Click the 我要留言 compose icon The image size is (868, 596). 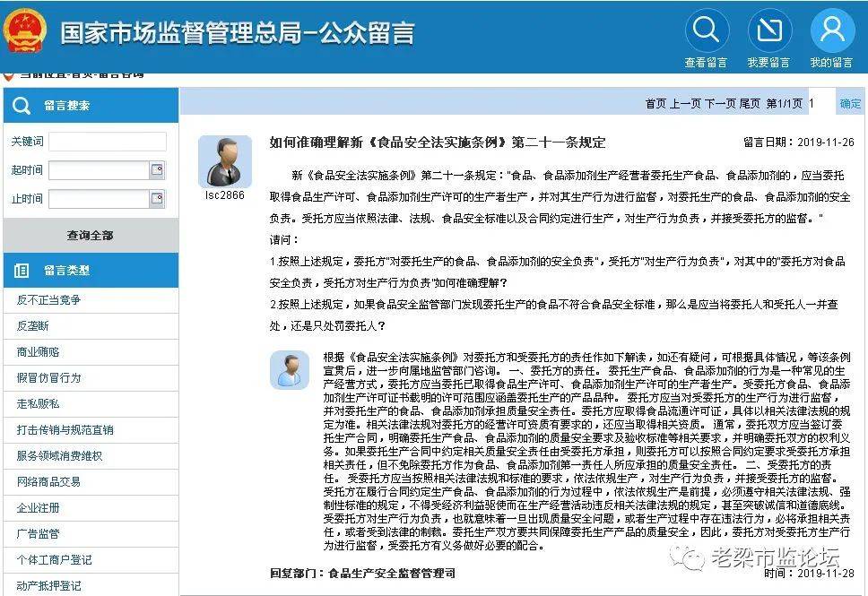[x=768, y=30]
